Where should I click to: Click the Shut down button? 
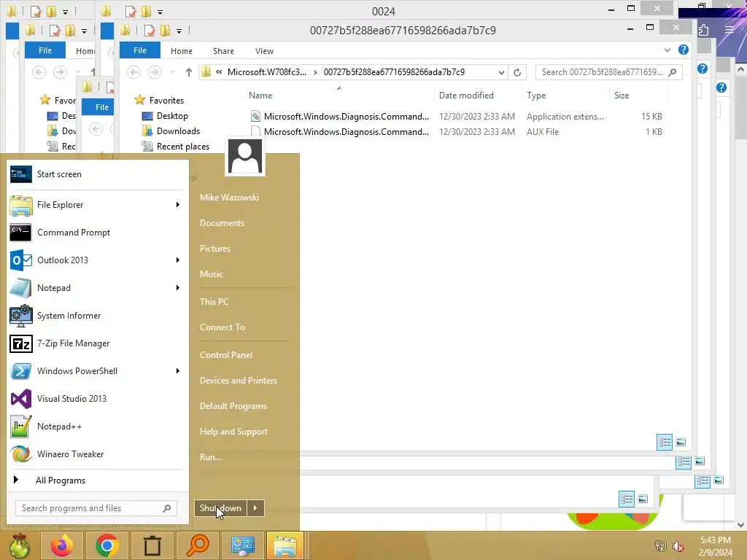(220, 508)
